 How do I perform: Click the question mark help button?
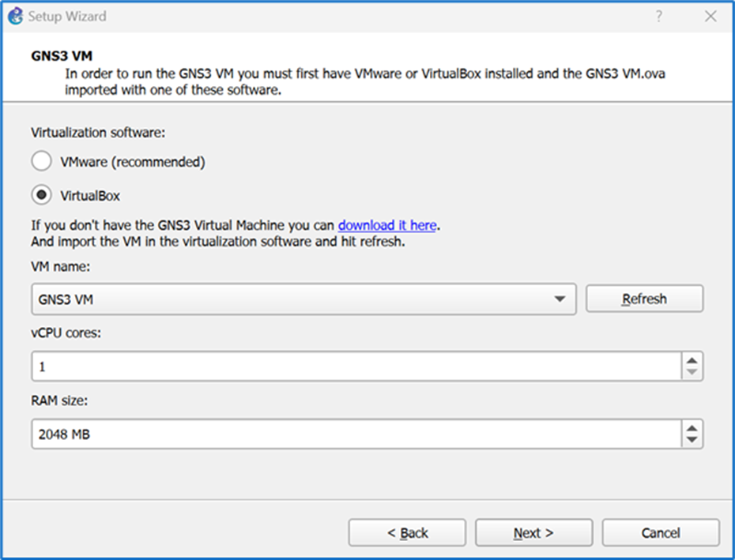pos(658,17)
